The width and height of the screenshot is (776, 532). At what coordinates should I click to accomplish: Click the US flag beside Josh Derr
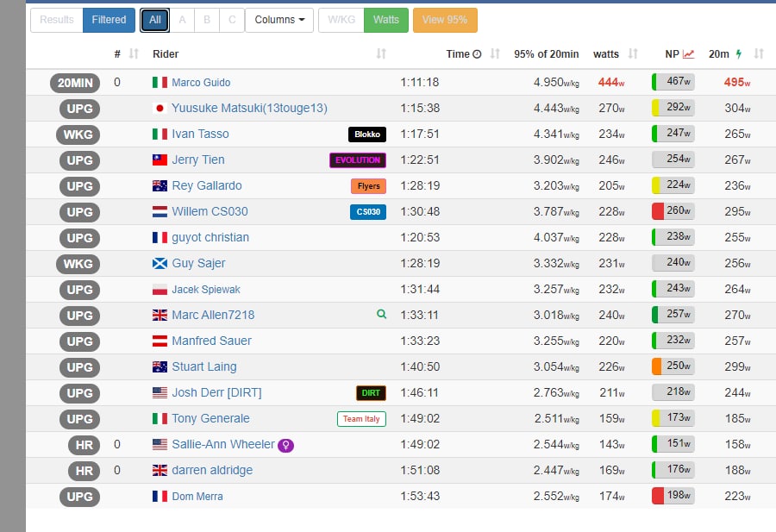[x=160, y=393]
